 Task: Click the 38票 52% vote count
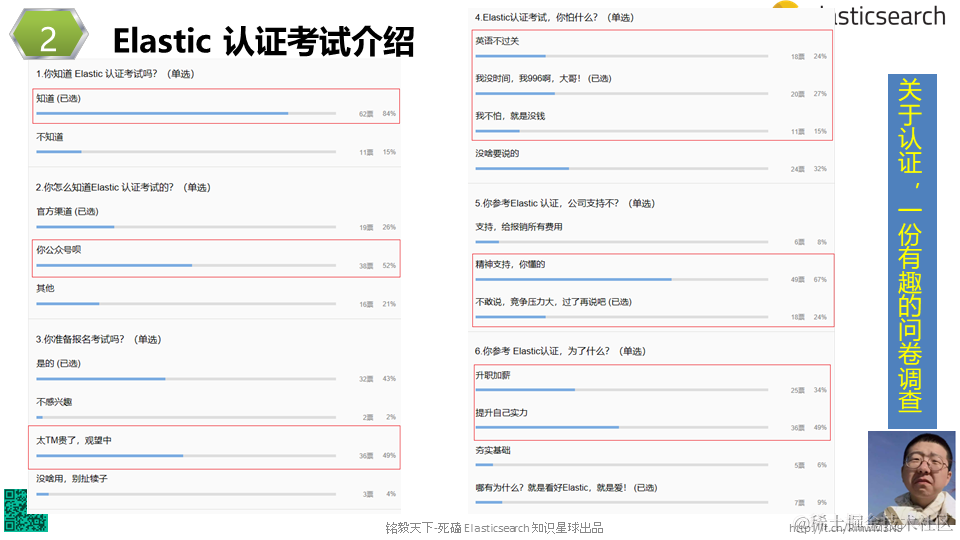(377, 266)
